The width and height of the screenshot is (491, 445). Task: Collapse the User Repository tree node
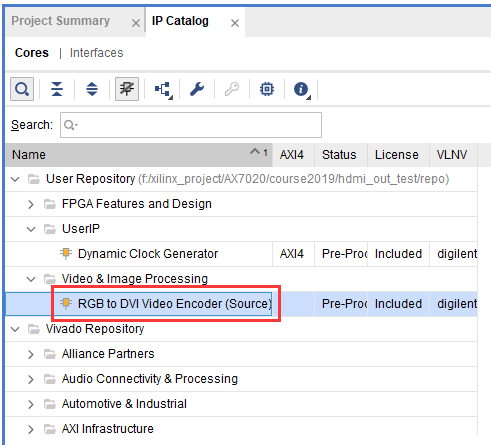[x=15, y=179]
